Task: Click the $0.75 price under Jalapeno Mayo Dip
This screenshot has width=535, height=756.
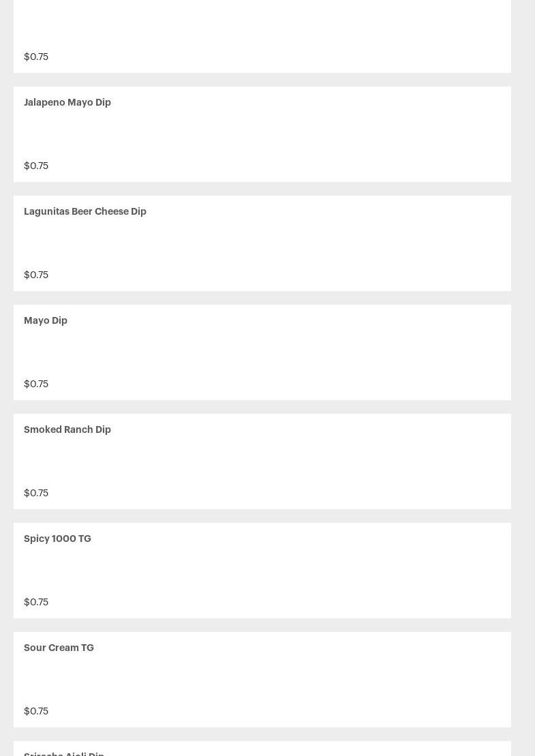Action: tap(36, 166)
